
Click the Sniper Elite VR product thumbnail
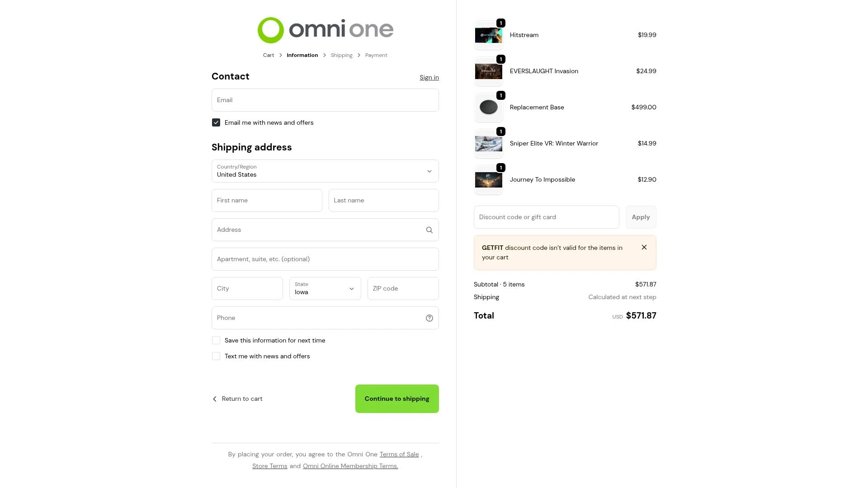488,144
